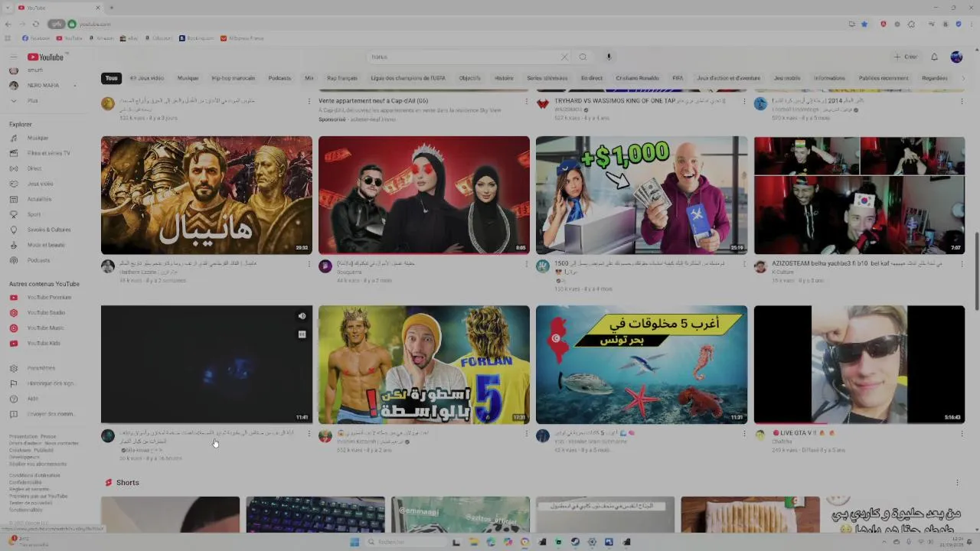This screenshot has width=980, height=551.
Task: Open the hamburger guide menu
Action: (x=13, y=57)
